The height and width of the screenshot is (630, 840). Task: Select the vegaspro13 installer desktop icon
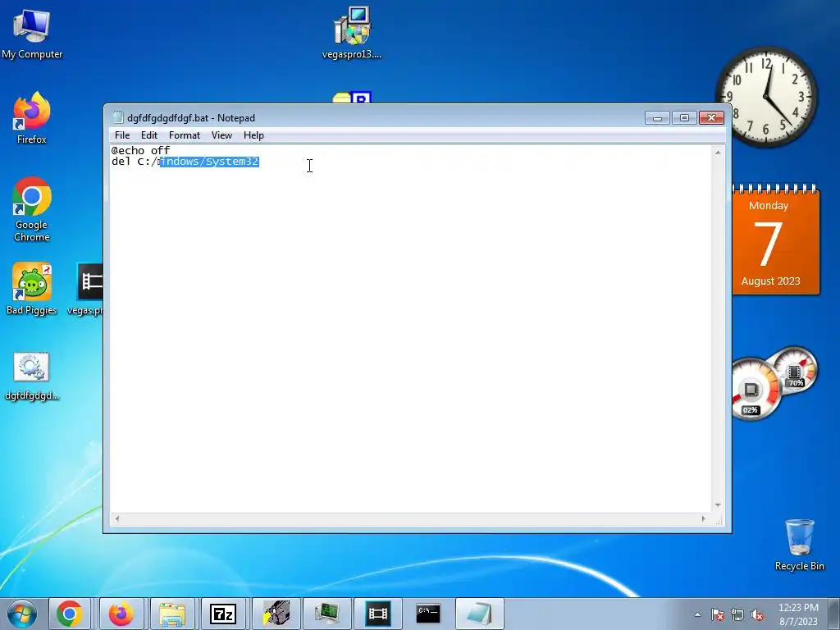351,33
